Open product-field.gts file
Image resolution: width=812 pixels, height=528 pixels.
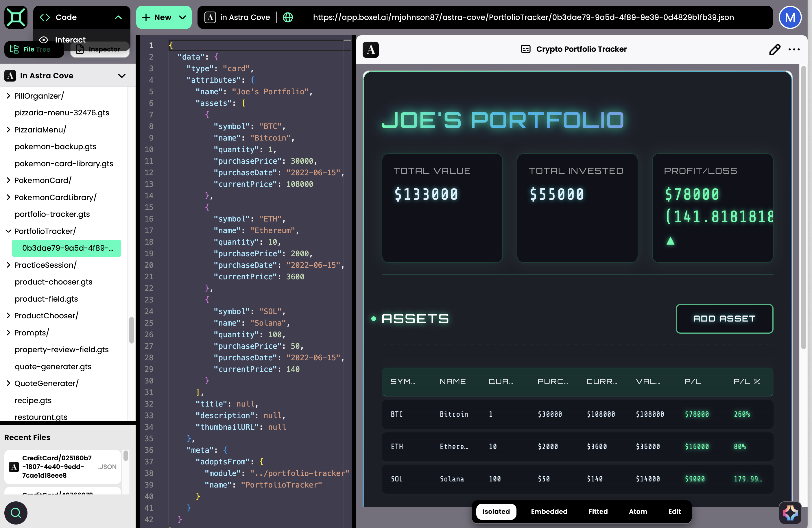coord(46,299)
